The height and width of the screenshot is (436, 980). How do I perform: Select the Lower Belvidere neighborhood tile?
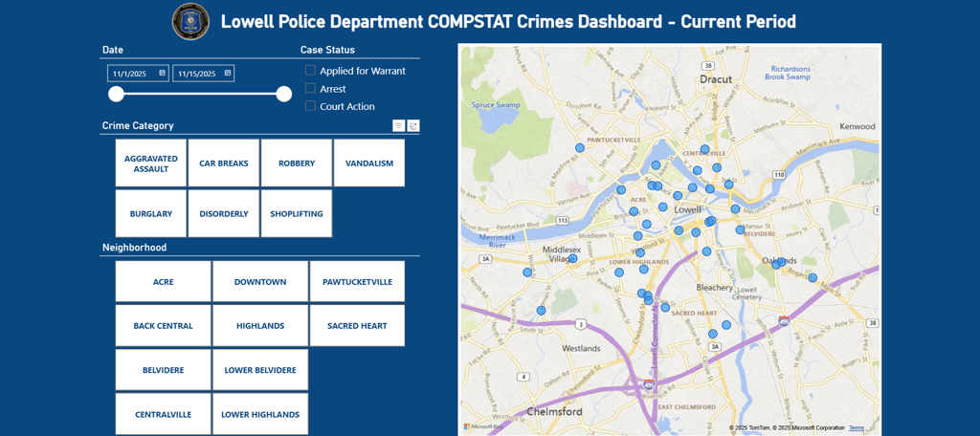click(260, 370)
